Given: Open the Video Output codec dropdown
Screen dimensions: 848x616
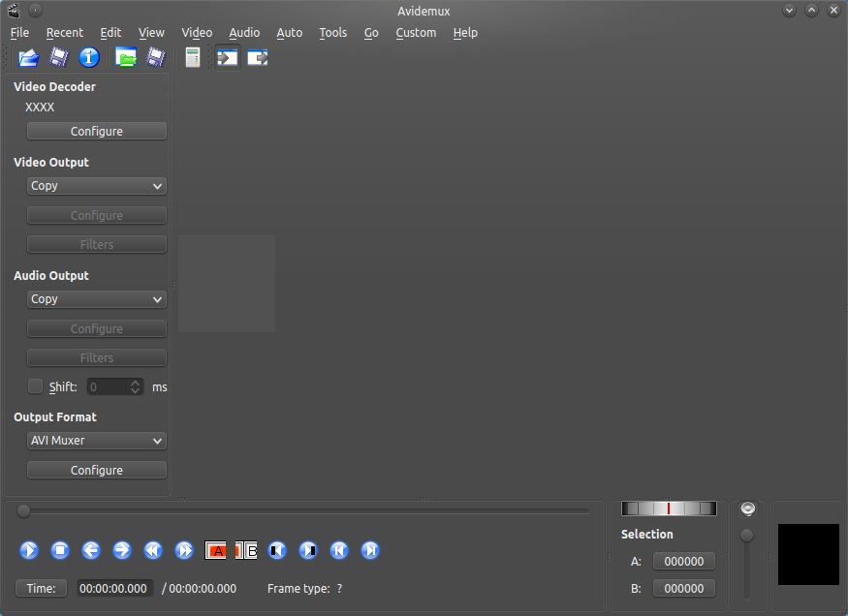Looking at the screenshot, I should click(x=96, y=186).
